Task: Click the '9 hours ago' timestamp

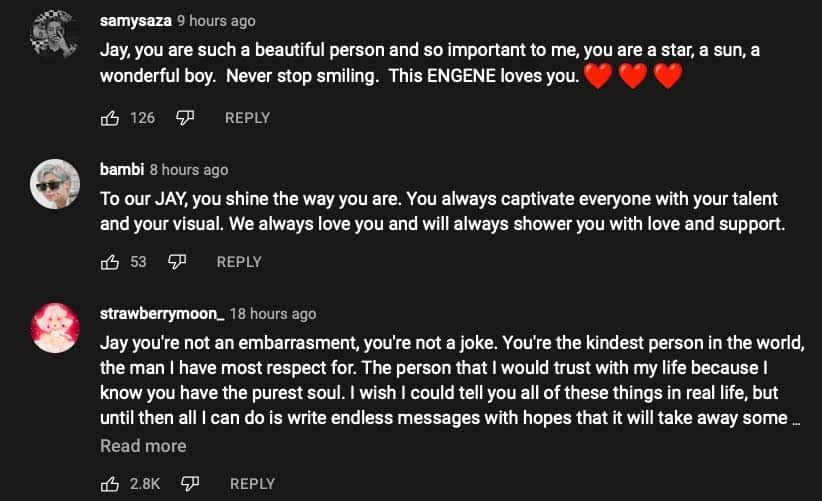Action: 216,20
